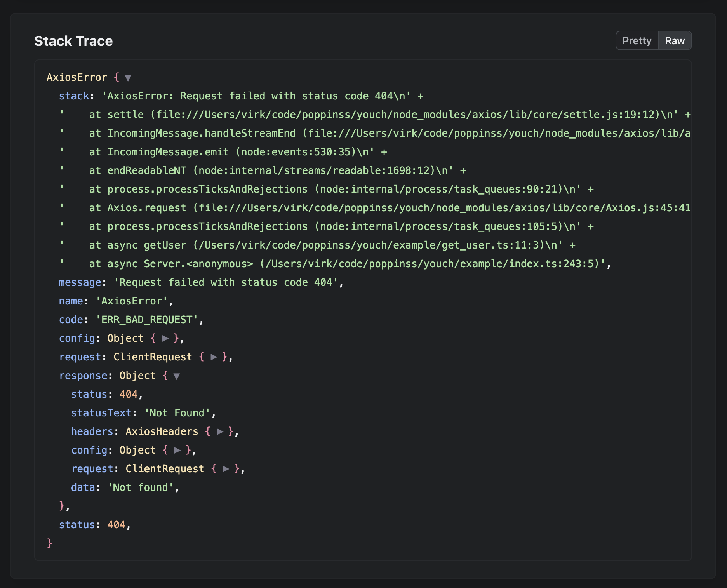Expand the request ClientRequest inside response

tap(226, 469)
